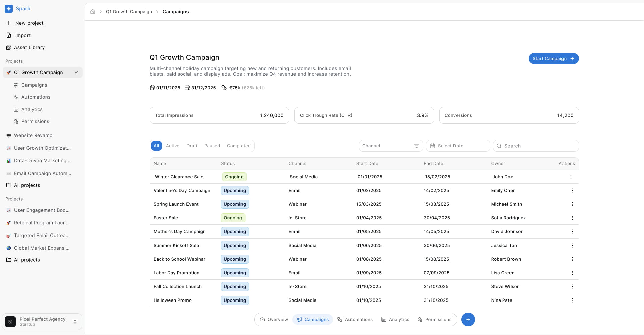
Task: Open actions menu for Labor Day Promotion
Action: (572, 273)
